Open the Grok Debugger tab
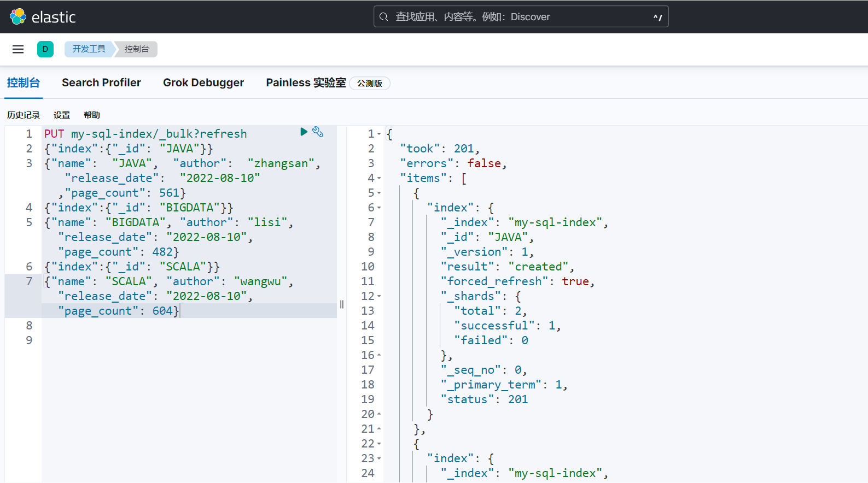 (203, 83)
